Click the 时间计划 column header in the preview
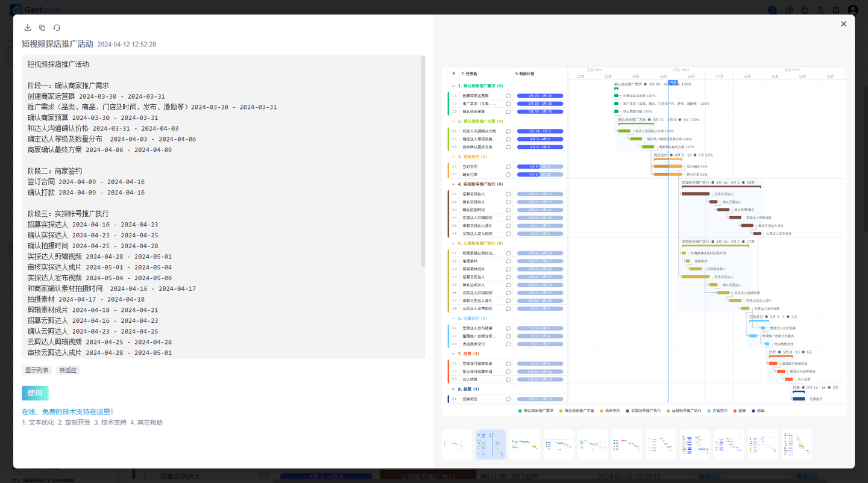This screenshot has height=483, width=868. [x=524, y=73]
